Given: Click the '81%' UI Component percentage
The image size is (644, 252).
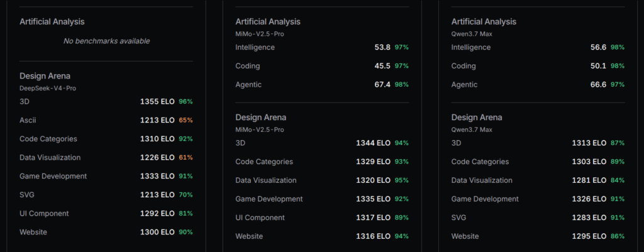Looking at the screenshot, I should click(186, 214).
